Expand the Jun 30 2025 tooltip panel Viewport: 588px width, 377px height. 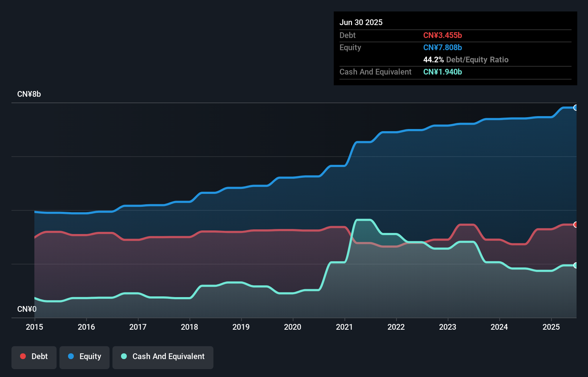(361, 22)
